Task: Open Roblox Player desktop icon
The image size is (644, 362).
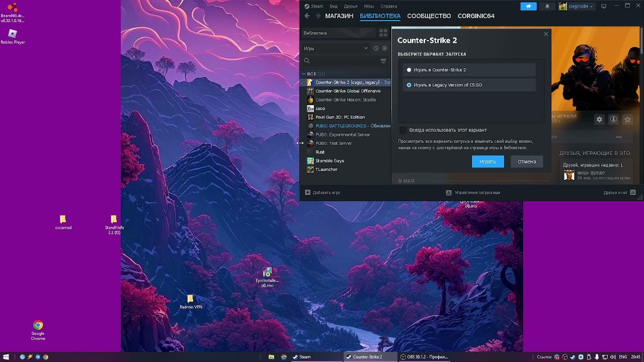Action: coord(13,36)
